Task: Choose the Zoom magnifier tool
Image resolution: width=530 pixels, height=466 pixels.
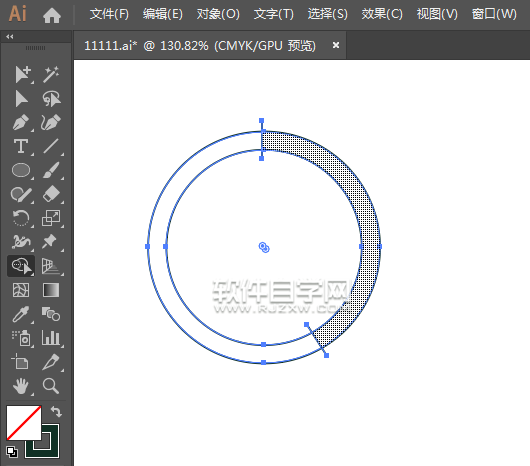Action: click(51, 386)
